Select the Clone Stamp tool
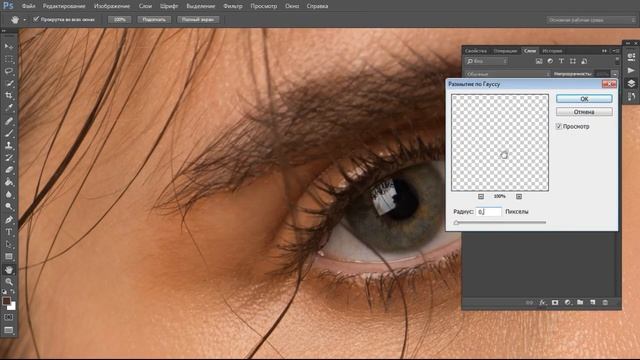 (x=9, y=145)
